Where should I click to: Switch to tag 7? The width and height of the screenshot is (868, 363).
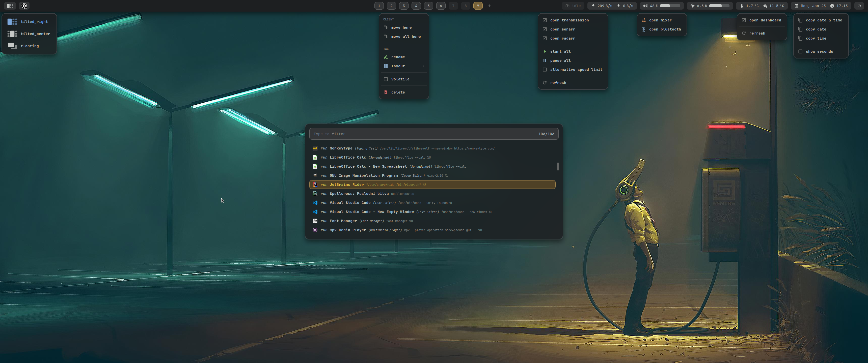click(x=453, y=6)
